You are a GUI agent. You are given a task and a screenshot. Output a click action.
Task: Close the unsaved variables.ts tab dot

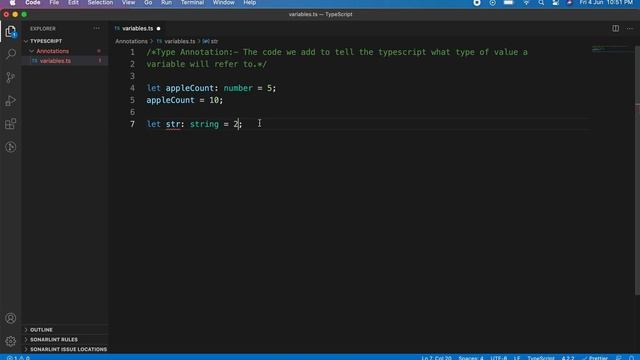point(158,29)
